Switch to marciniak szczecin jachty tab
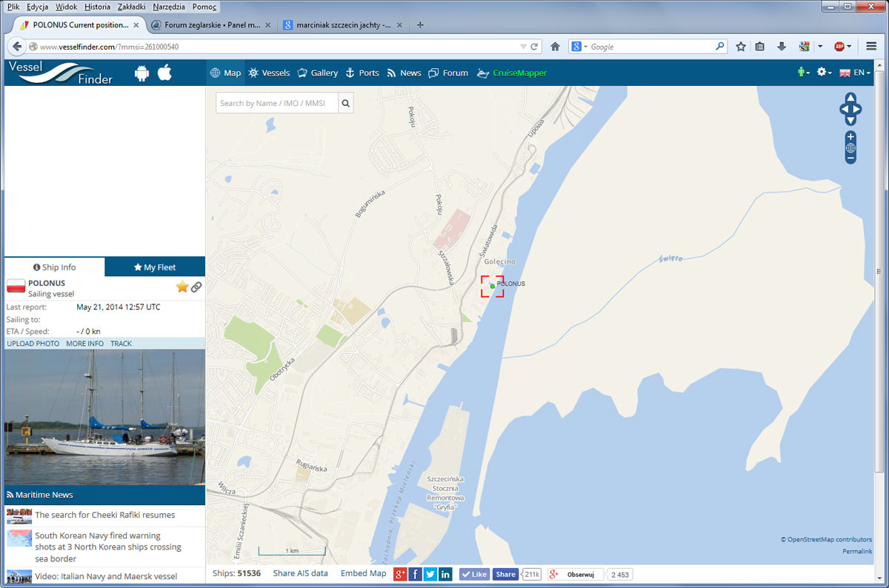Viewport: 889px width, 588px height. pyautogui.click(x=343, y=24)
